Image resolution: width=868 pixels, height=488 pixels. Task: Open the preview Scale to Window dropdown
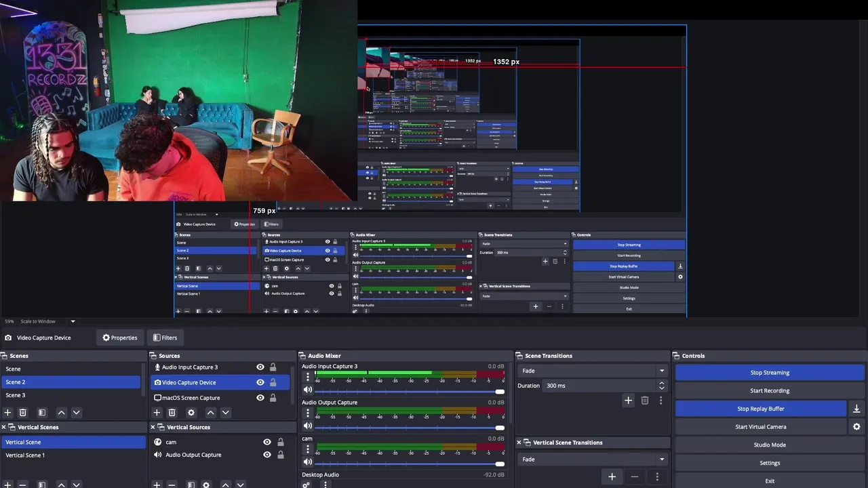[47, 321]
